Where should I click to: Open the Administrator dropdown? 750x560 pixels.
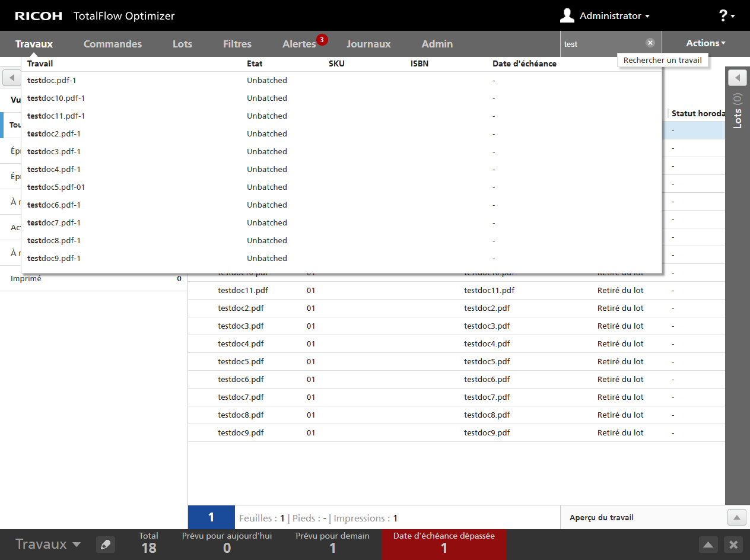click(614, 16)
